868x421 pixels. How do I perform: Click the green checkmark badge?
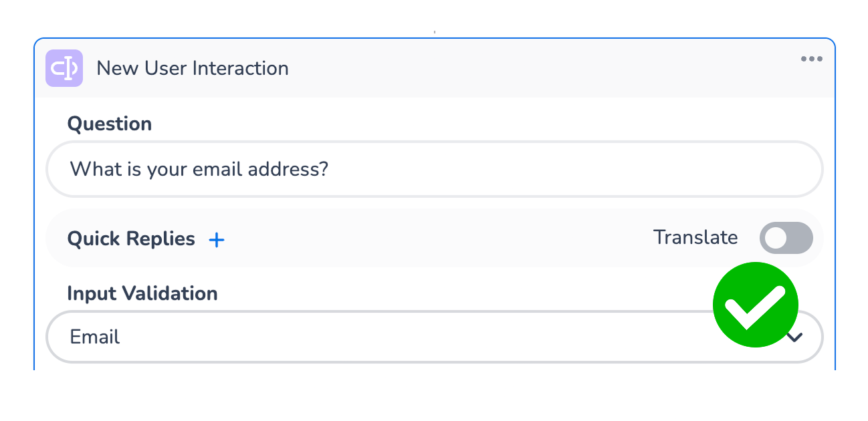click(x=755, y=305)
